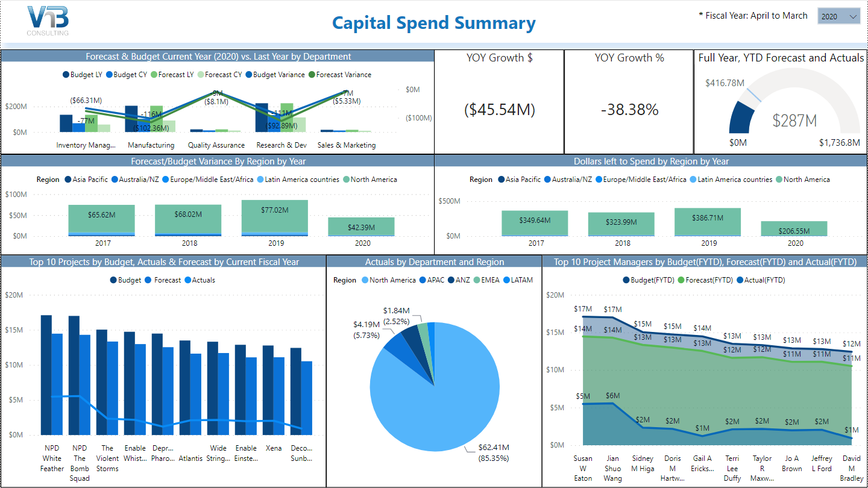Viewport: 868px width, 488px height.
Task: Select the Quality Assurance axis label
Action: pyautogui.click(x=216, y=145)
